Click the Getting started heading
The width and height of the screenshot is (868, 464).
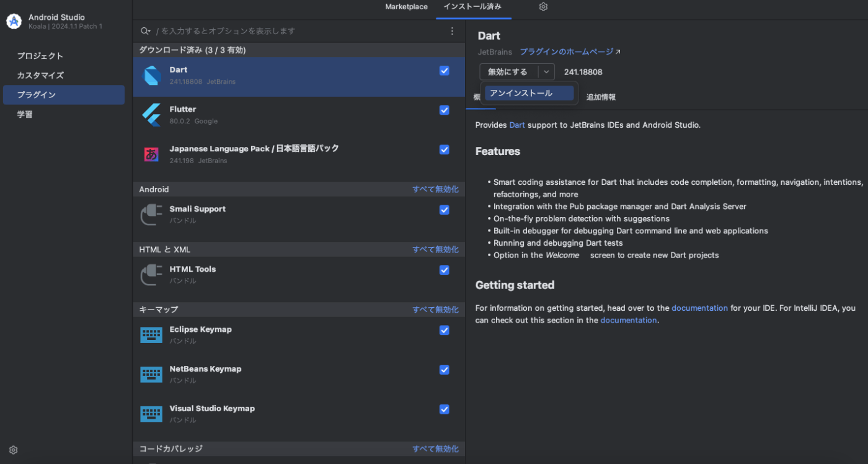point(515,285)
